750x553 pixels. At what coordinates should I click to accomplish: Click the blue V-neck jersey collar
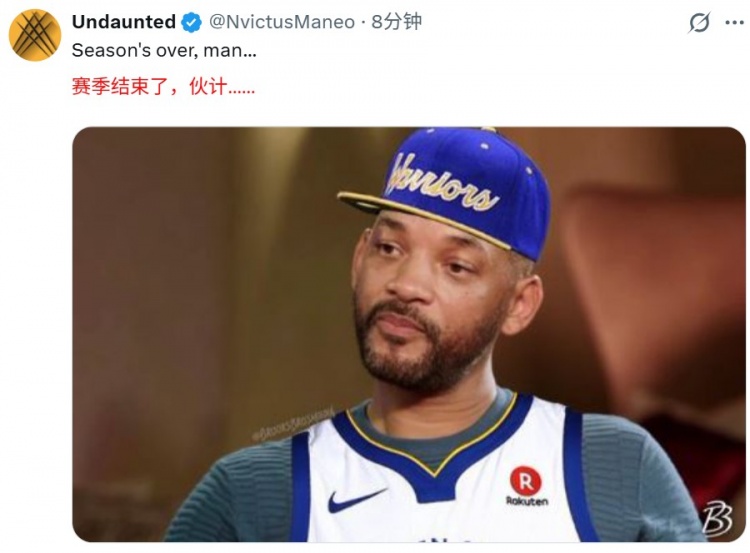(433, 452)
